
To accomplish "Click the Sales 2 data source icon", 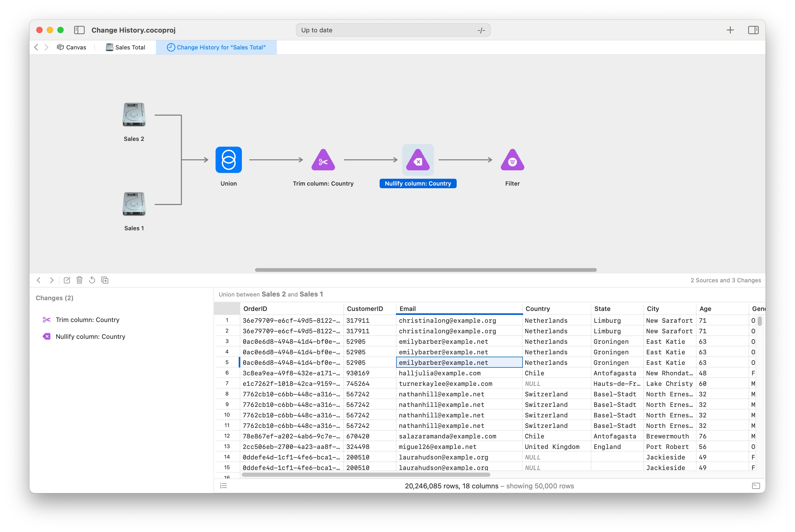I will point(134,115).
